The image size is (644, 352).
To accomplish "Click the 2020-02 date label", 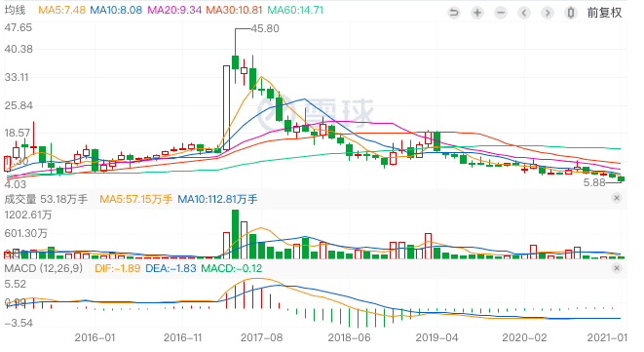I will (524, 338).
